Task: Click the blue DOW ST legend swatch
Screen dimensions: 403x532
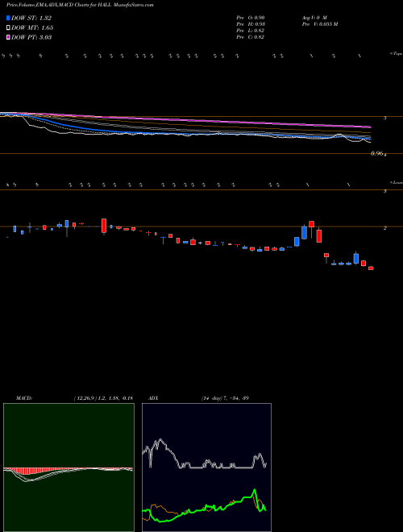Action: point(9,19)
